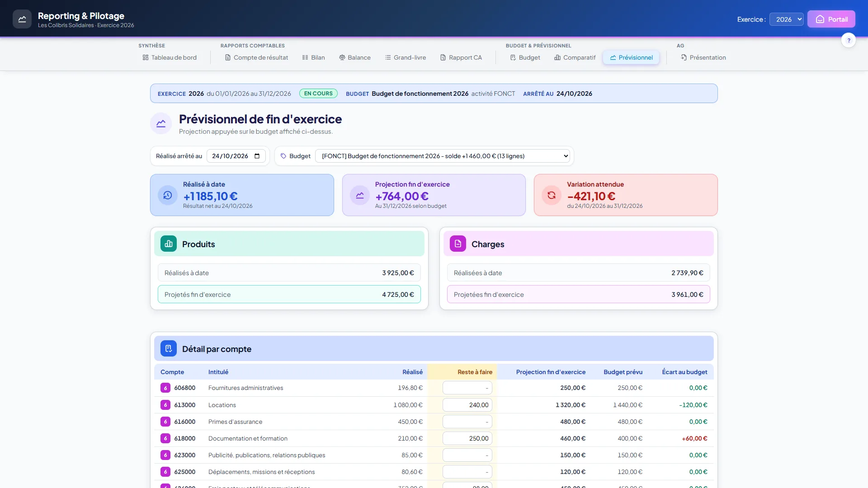The image size is (868, 488).
Task: Edit Reste à faire for Fournitures administratives
Action: [467, 388]
